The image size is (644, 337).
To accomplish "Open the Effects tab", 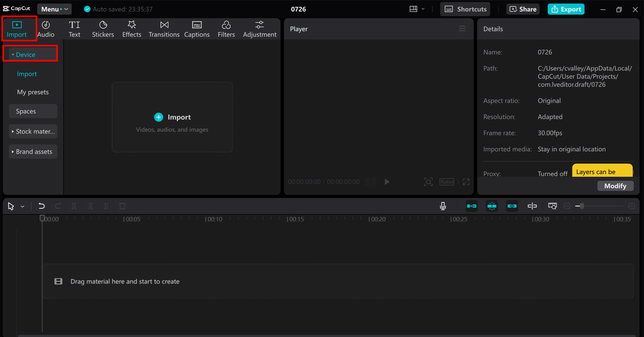I will (x=132, y=29).
